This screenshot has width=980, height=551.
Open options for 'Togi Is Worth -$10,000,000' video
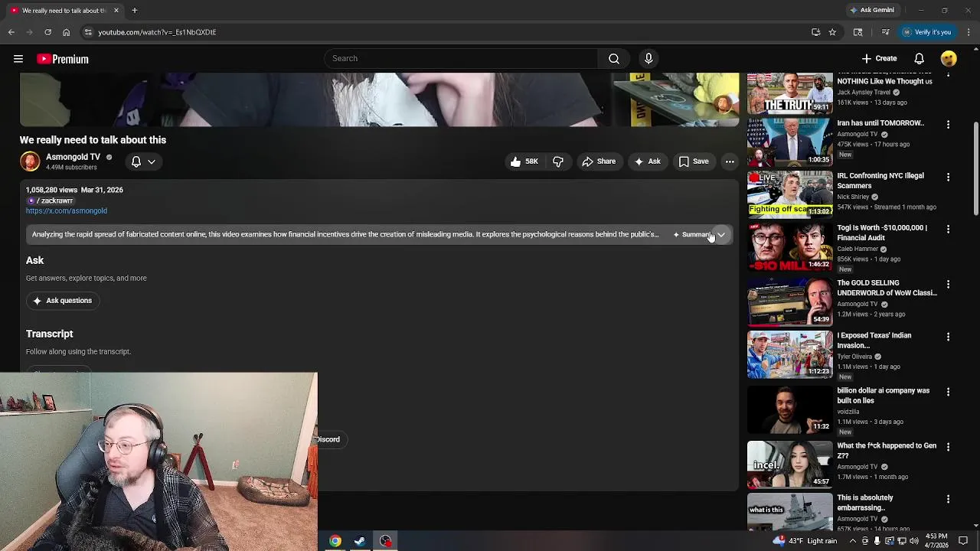click(948, 230)
